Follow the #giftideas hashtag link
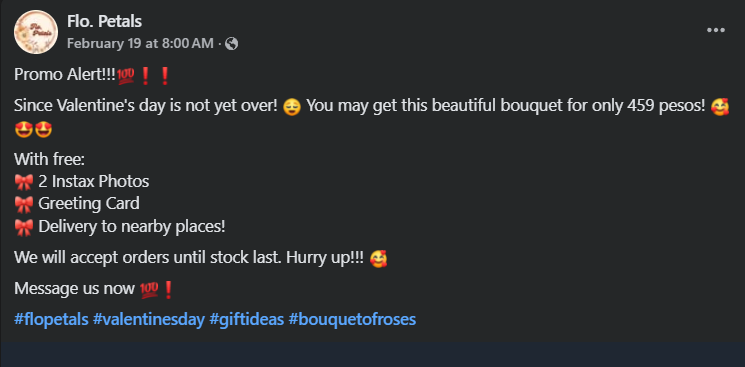The image size is (745, 367). (x=247, y=319)
